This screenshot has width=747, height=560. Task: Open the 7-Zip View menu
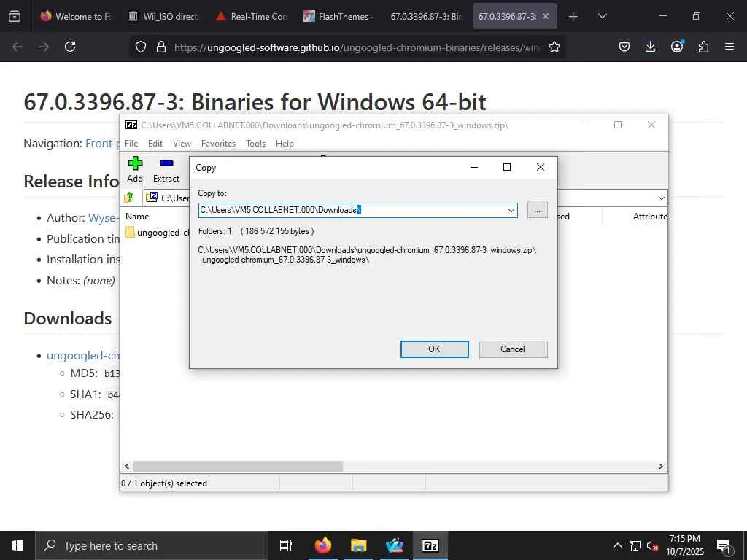[x=182, y=144]
